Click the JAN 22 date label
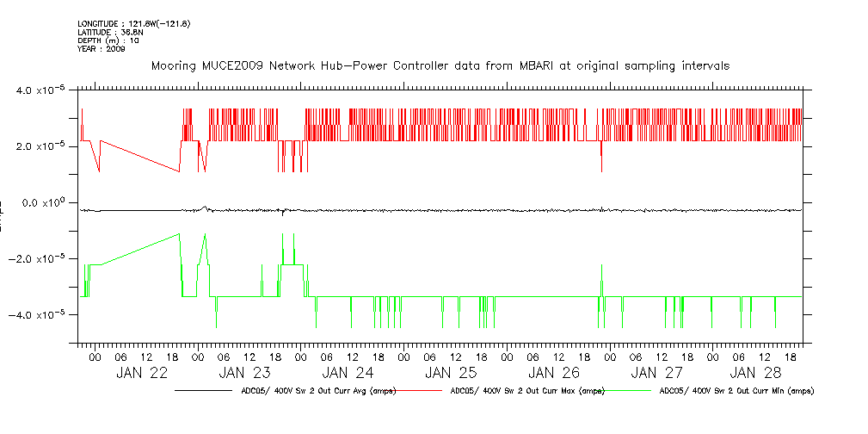The height and width of the screenshot is (434, 868). 142,374
